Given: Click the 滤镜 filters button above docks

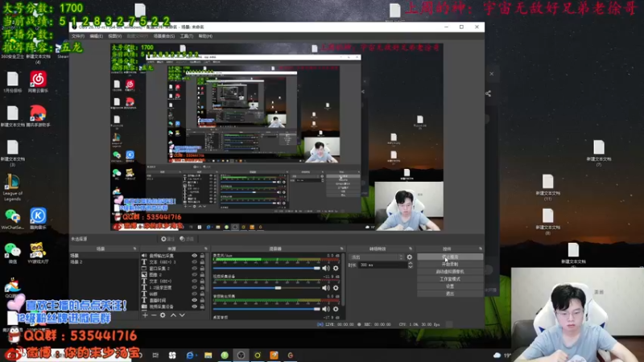Looking at the screenshot, I should pos(187,239).
